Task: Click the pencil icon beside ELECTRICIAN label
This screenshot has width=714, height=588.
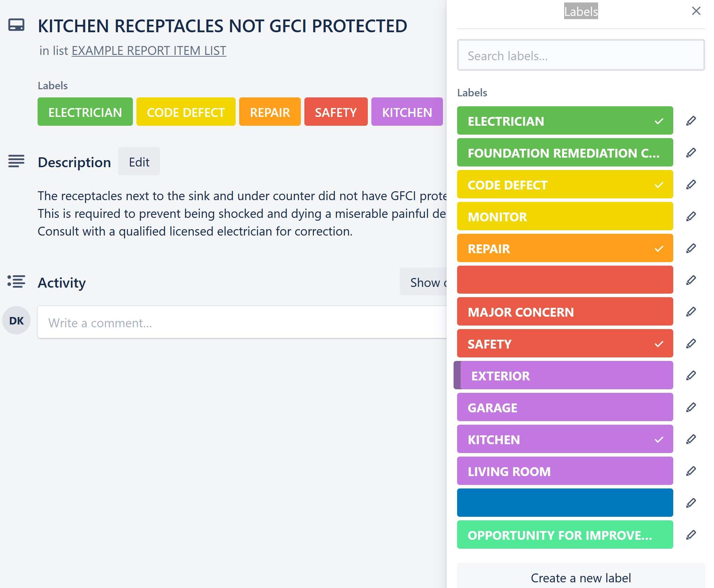Action: [x=691, y=121]
